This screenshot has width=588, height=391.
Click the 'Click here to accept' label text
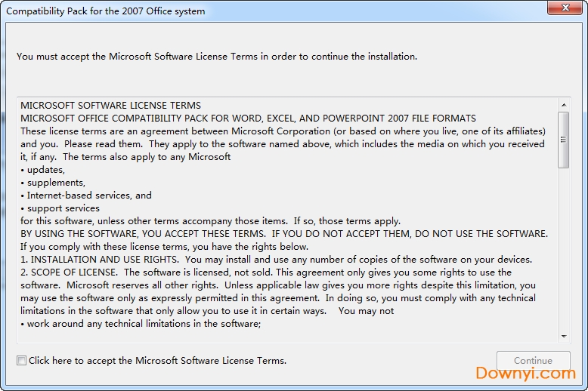pos(157,361)
